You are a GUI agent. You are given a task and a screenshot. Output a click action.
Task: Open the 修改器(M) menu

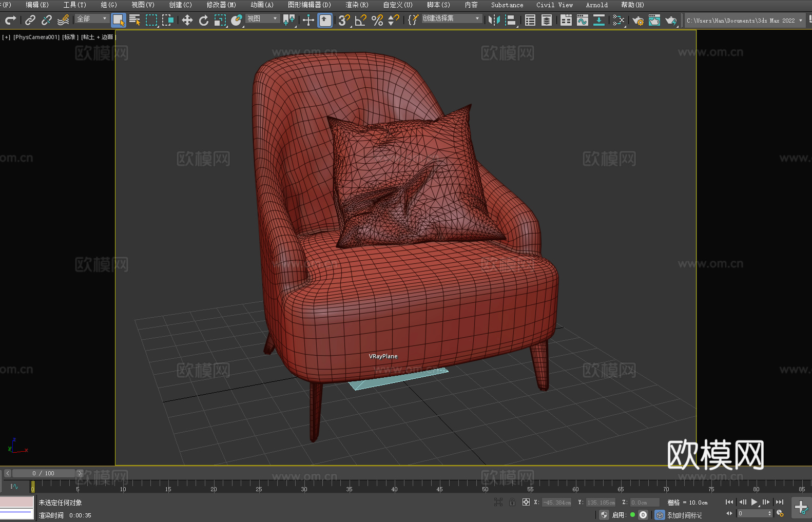(x=221, y=5)
